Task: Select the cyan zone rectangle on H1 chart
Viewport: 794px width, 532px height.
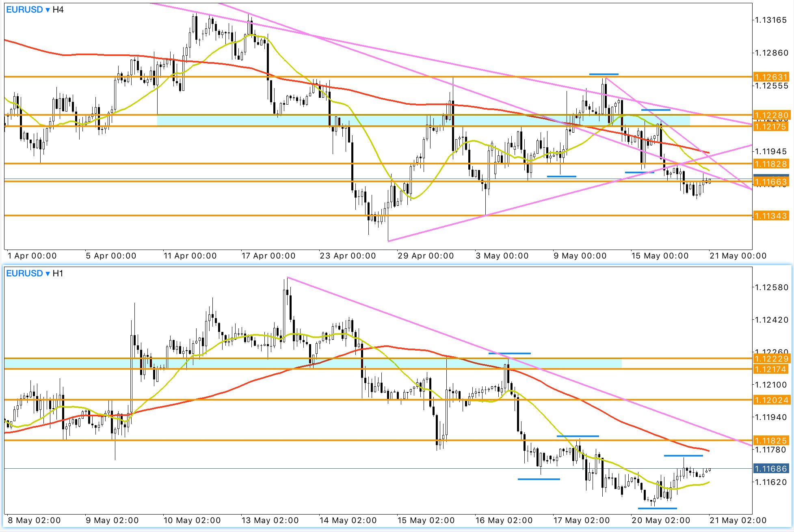Action: click(x=313, y=364)
